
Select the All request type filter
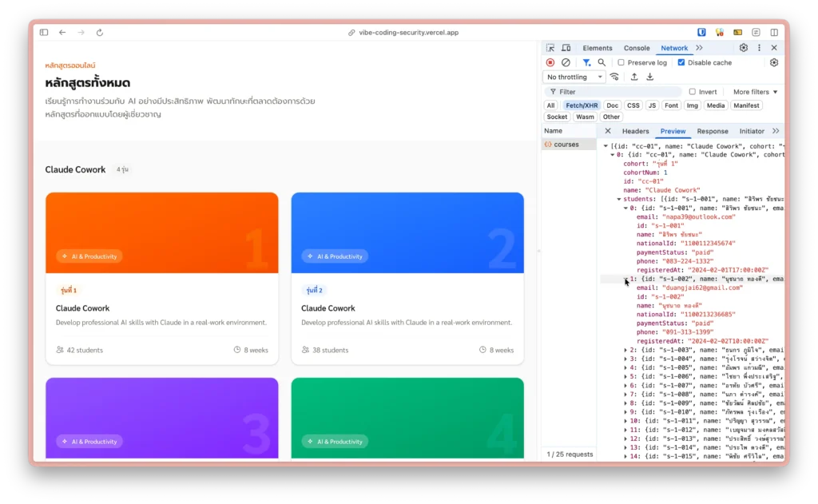[x=550, y=105]
